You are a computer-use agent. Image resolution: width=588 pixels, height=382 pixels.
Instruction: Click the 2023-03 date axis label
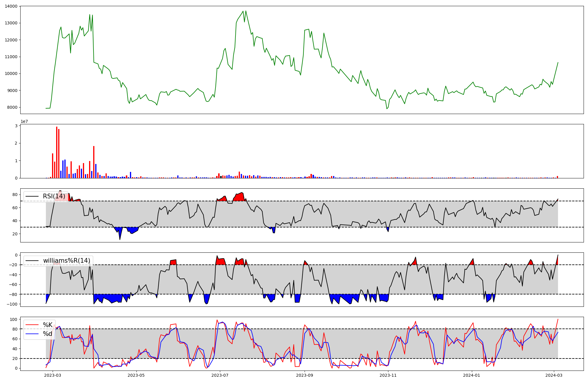click(x=53, y=375)
